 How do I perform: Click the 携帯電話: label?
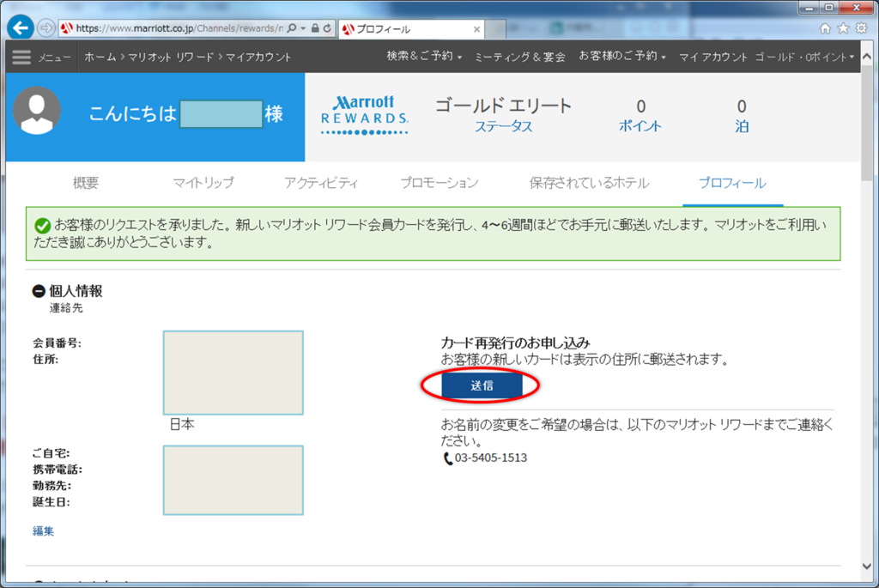[x=58, y=470]
